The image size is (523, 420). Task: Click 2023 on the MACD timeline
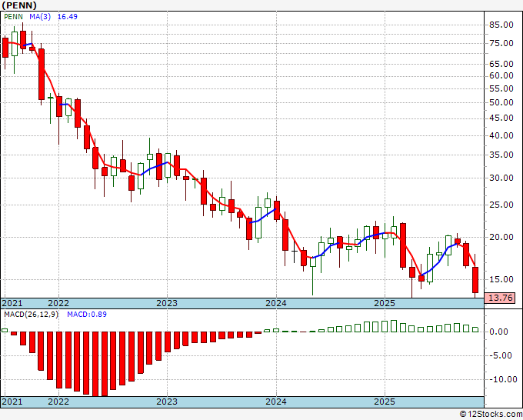pos(167,402)
